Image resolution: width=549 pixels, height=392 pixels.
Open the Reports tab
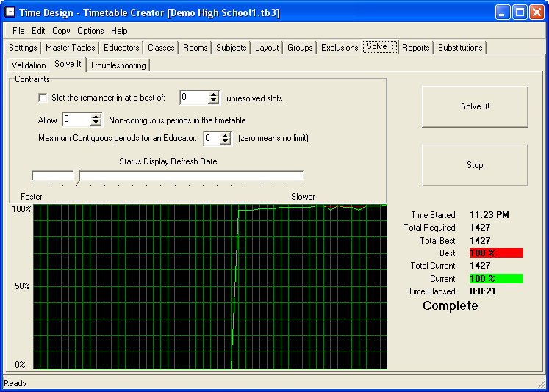click(x=415, y=48)
